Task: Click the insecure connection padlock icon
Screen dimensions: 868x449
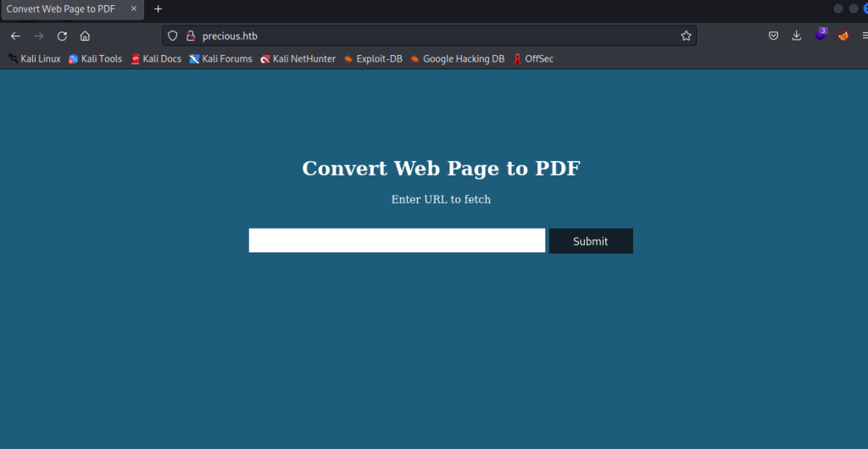Action: point(190,36)
